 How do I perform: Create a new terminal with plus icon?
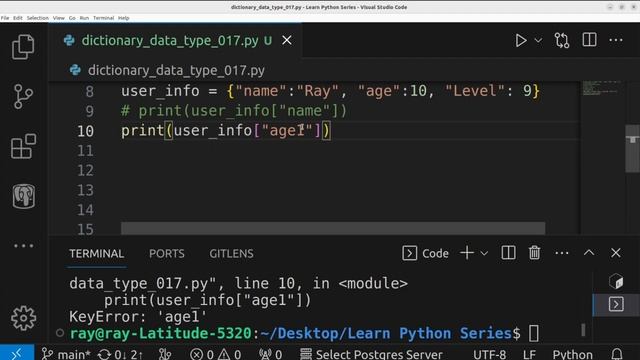click(467, 253)
